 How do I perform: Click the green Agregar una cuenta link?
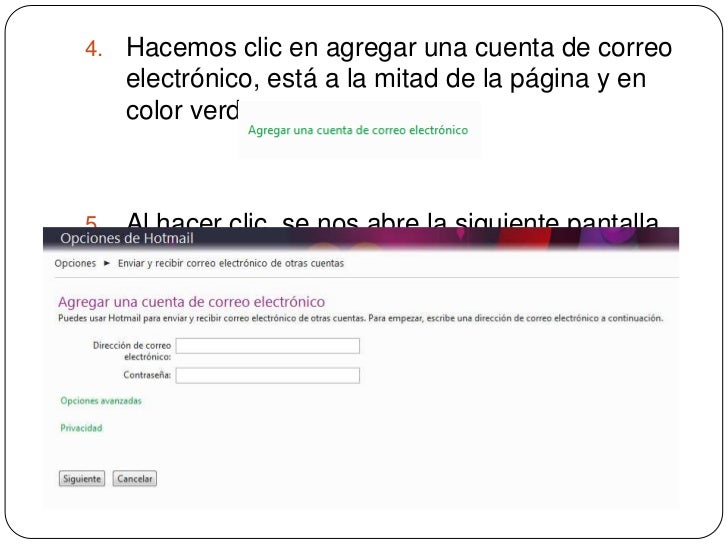coord(358,130)
